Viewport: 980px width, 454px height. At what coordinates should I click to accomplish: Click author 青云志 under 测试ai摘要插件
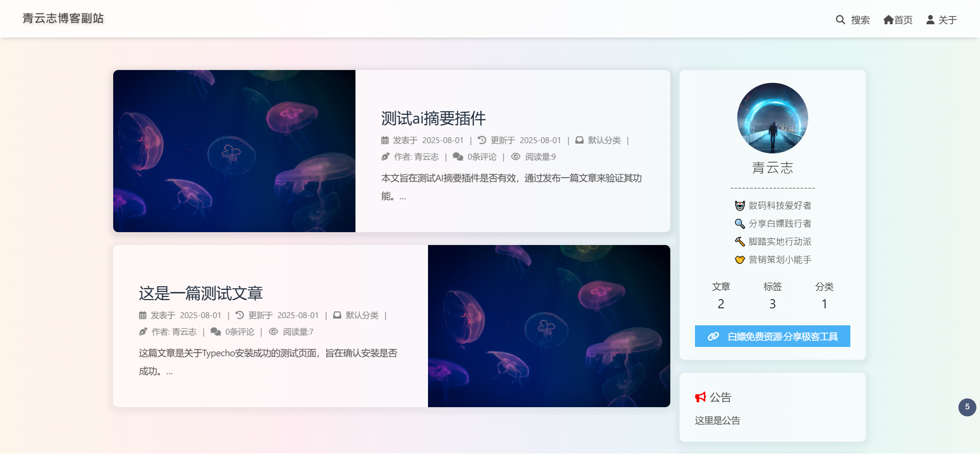[x=426, y=156]
